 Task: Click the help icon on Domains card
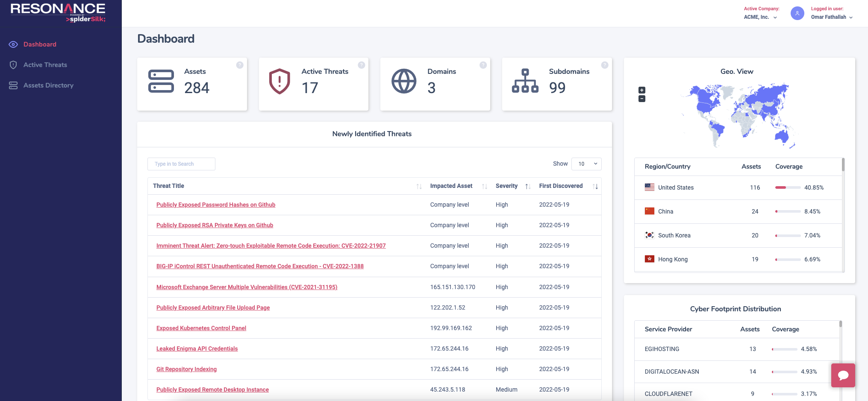483,65
